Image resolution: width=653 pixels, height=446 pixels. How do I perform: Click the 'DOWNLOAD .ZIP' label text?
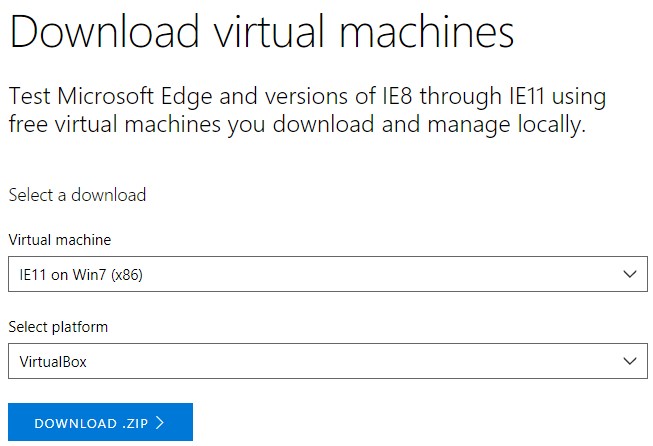pos(91,424)
